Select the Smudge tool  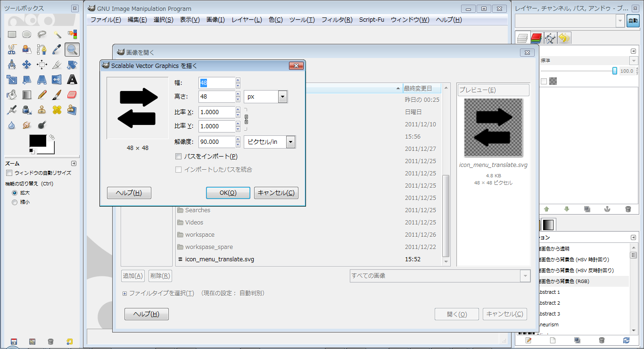[26, 125]
